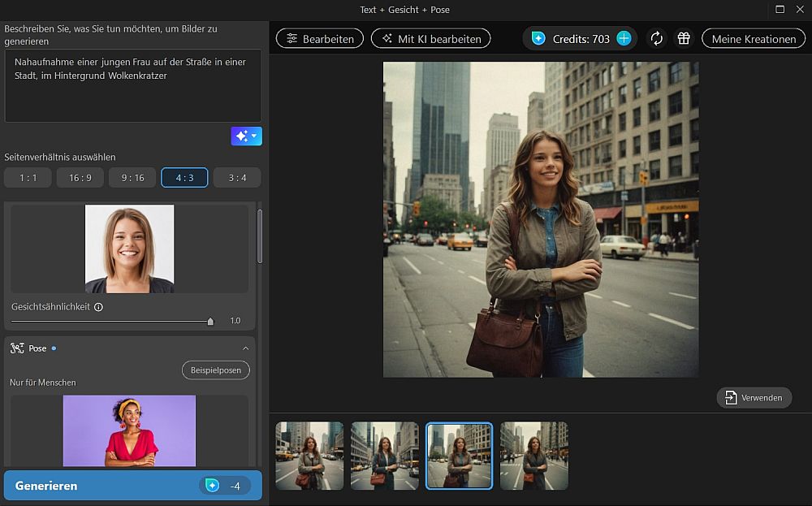Adjust the Gesichtsähnlichkeit slider handle

pyautogui.click(x=210, y=321)
